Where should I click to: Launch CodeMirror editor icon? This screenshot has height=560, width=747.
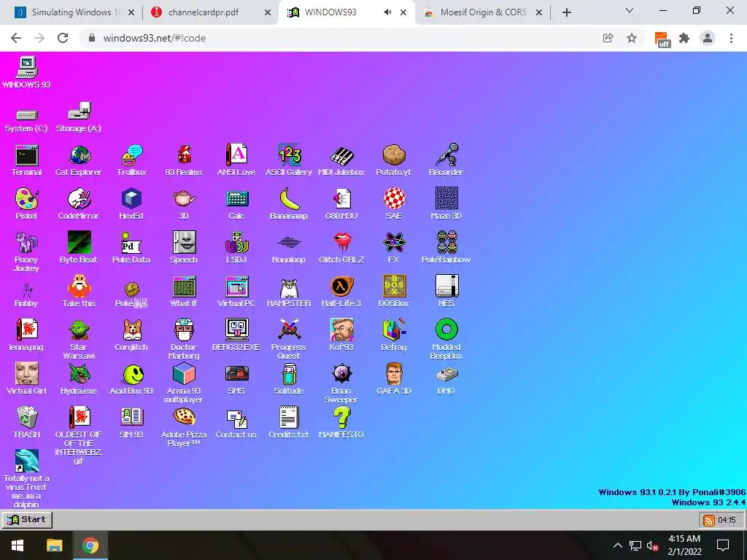[79, 204]
